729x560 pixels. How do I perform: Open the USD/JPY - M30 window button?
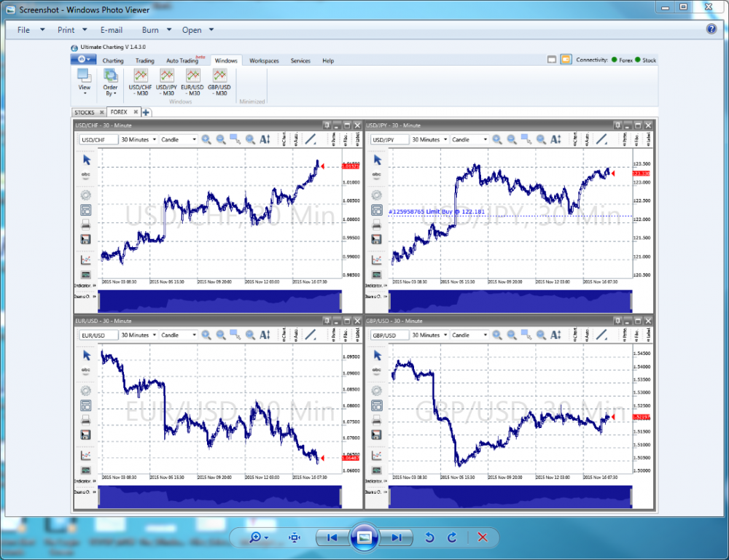tap(166, 82)
